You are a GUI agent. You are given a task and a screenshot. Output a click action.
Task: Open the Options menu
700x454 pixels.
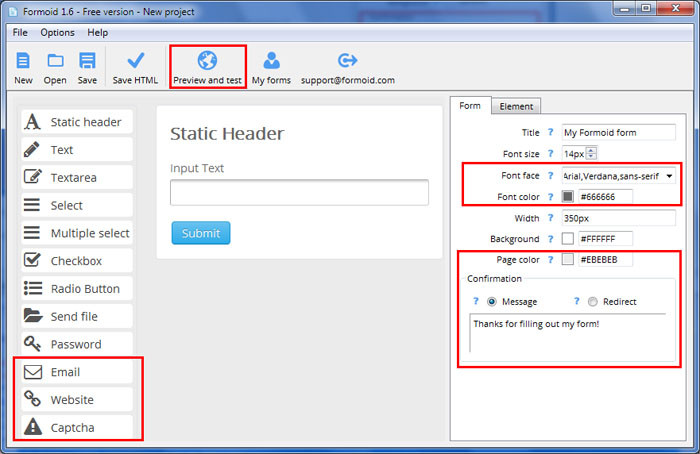tap(57, 33)
